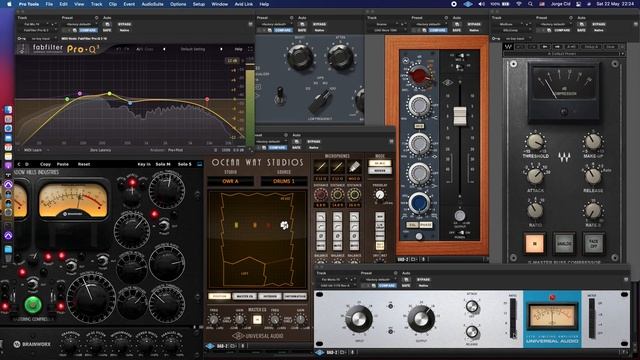The width and height of the screenshot is (640, 360).
Task: Click the FabFilter logo icon
Action: tap(22, 49)
